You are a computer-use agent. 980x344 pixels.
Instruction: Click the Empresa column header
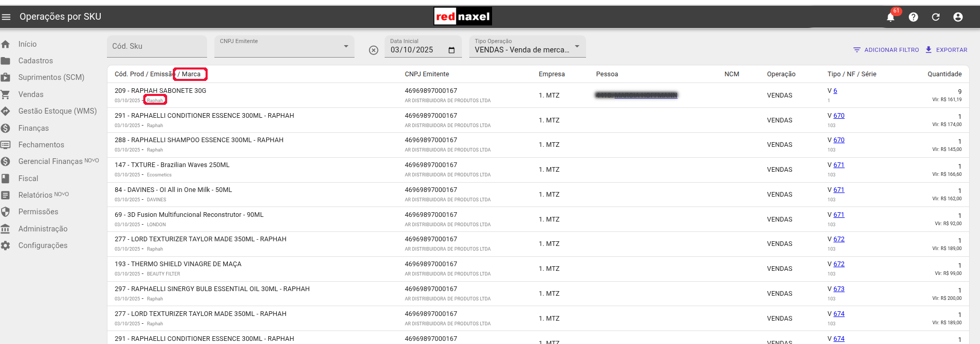coord(552,74)
